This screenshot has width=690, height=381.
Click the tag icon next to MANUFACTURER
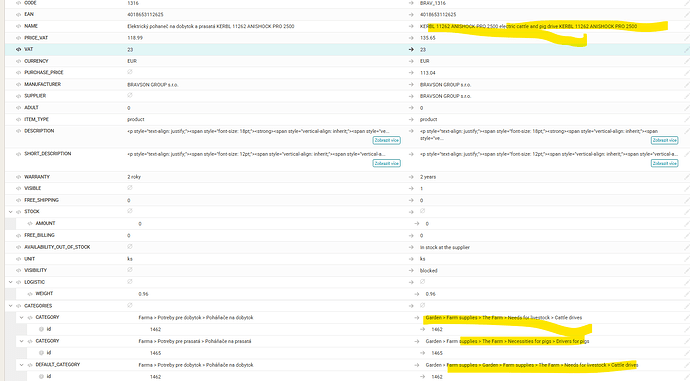(18, 84)
